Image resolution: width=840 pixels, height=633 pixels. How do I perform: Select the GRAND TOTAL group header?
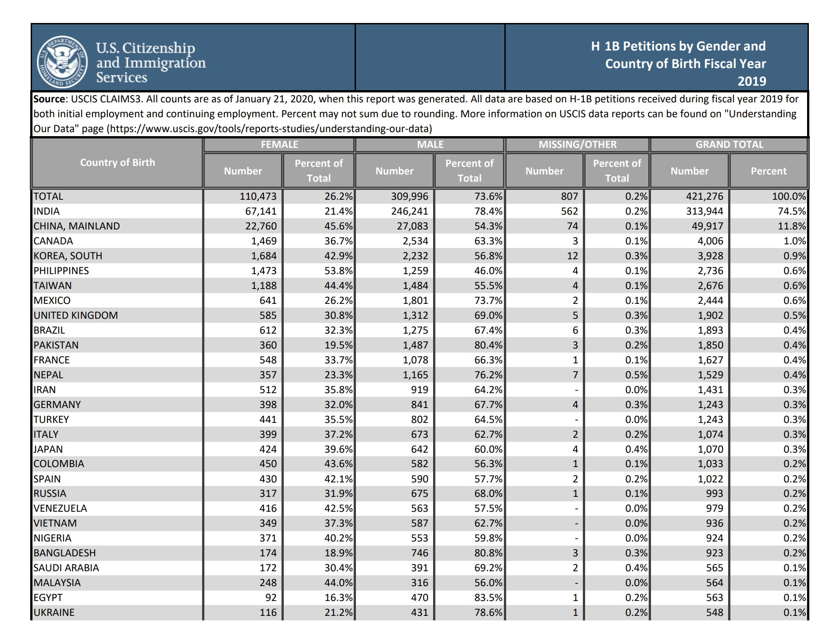(729, 145)
